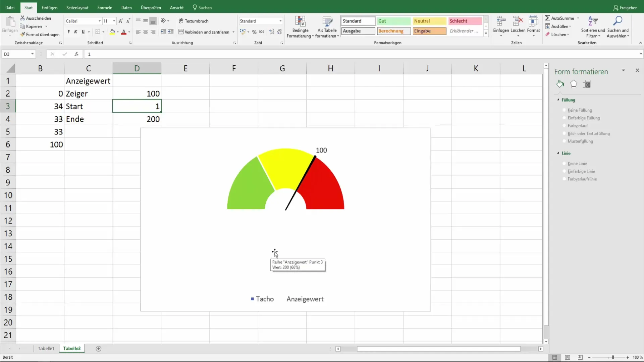Switch to the Tabelle1 sheet tab

pyautogui.click(x=46, y=349)
